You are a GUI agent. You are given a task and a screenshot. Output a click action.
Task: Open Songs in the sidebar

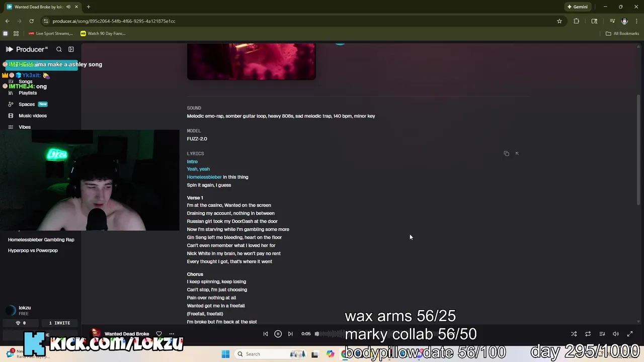[x=25, y=81]
